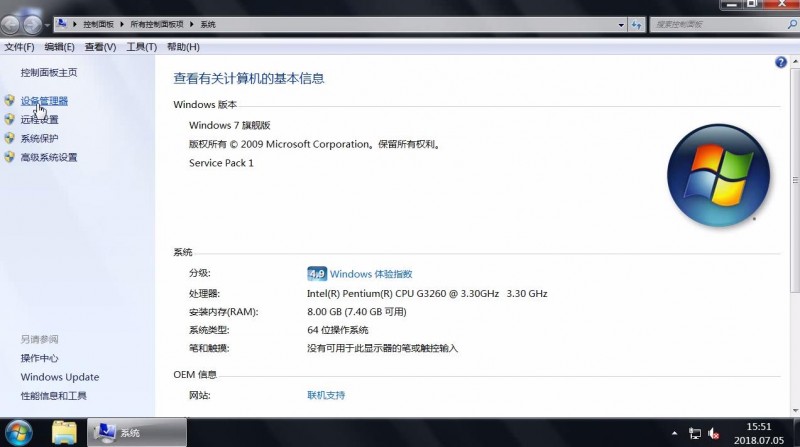Focus the 搜索控制面板 search box
Screen dimensions: 800x447
point(719,24)
